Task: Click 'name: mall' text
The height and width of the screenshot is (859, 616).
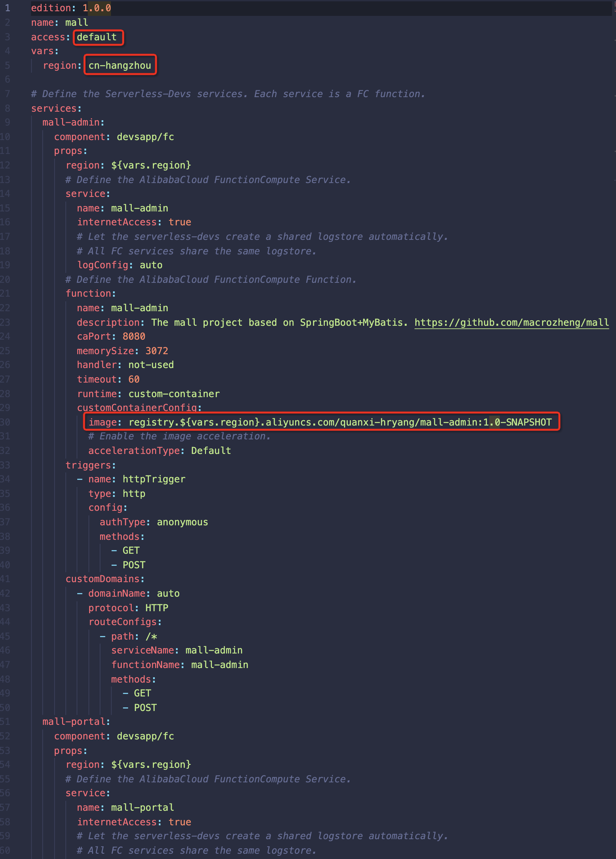Action: click(x=59, y=22)
